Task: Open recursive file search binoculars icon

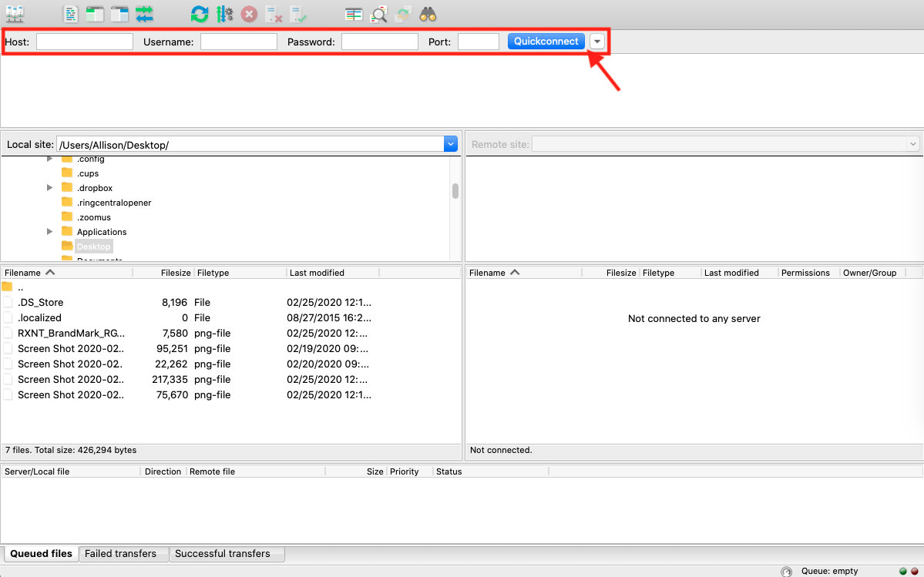Action: [428, 14]
